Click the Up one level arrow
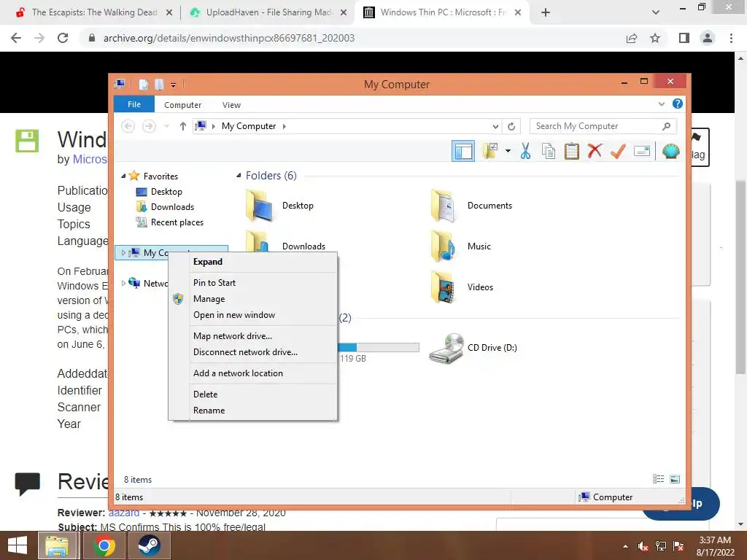Image resolution: width=747 pixels, height=560 pixels. point(182,126)
